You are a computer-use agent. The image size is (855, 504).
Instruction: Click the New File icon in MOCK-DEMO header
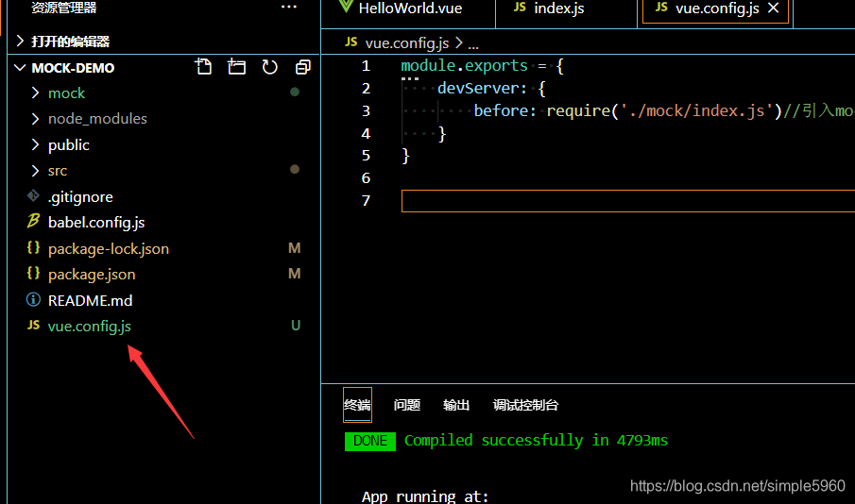click(203, 67)
